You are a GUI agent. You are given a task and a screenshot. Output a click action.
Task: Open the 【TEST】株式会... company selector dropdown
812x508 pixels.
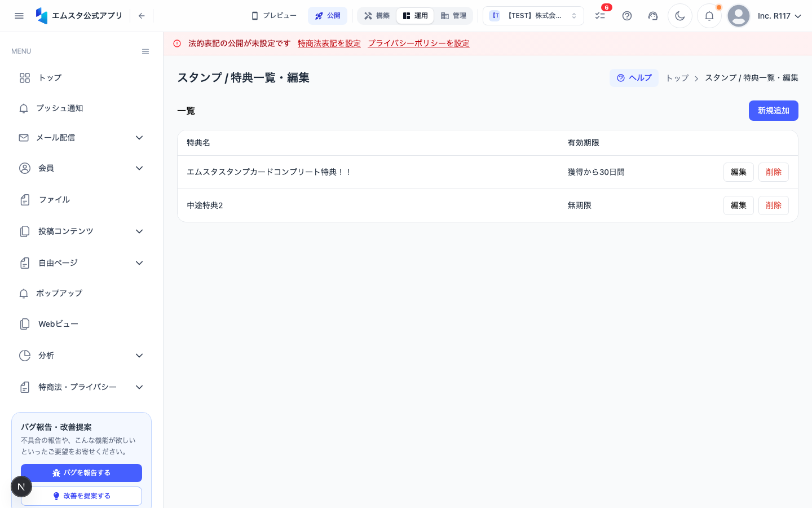click(533, 16)
